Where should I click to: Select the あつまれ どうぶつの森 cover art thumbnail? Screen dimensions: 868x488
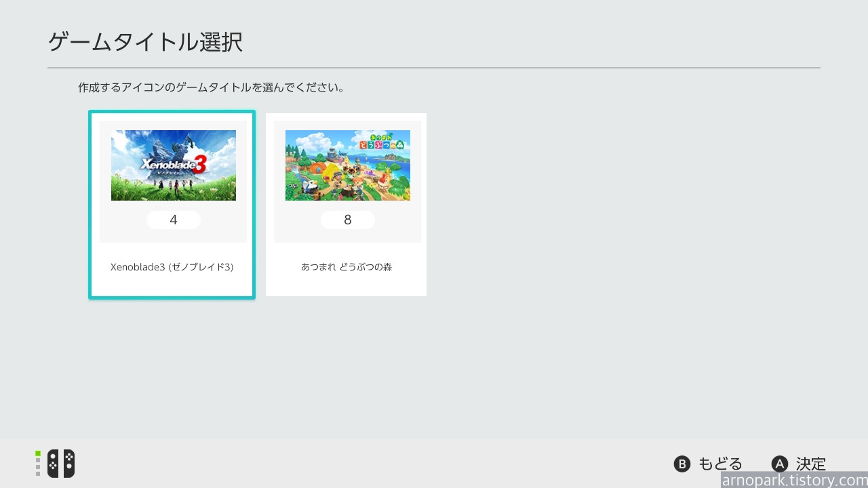(x=348, y=165)
